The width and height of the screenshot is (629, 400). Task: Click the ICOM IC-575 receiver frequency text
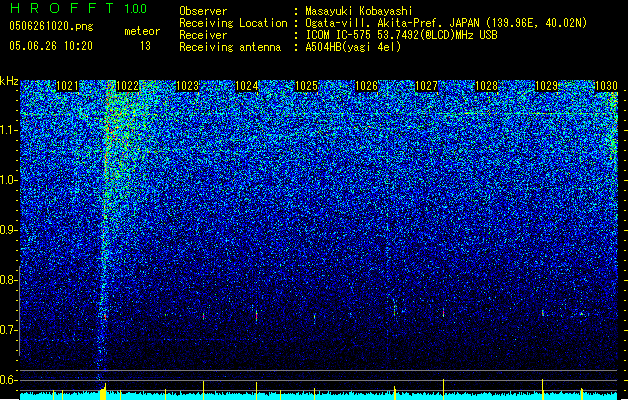[401, 35]
